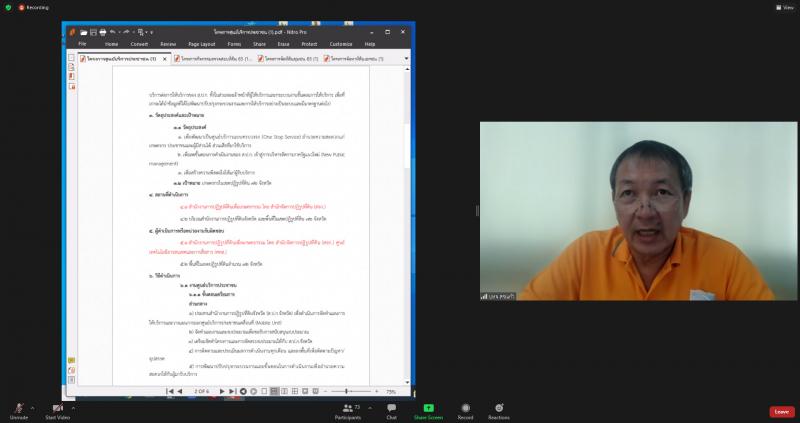Unmute the Zoom microphone

tap(19, 411)
